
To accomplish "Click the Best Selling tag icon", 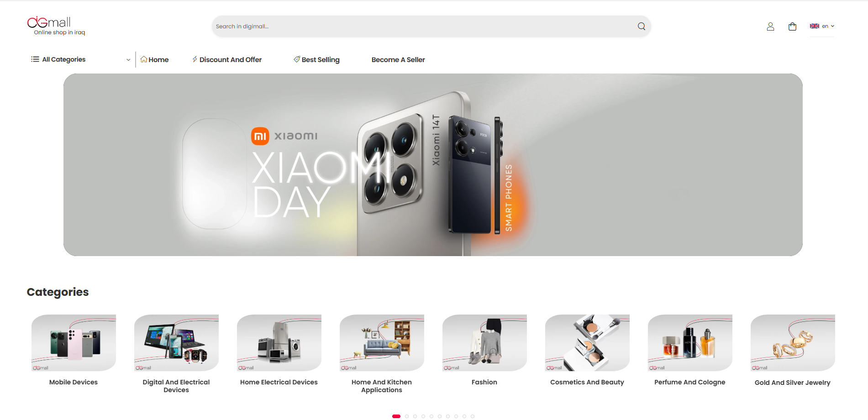I will pyautogui.click(x=297, y=59).
